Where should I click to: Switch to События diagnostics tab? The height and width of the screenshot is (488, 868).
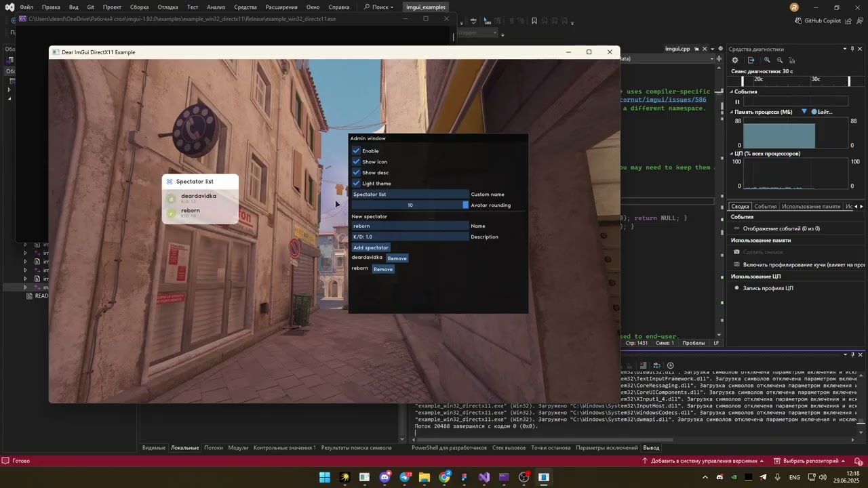766,206
